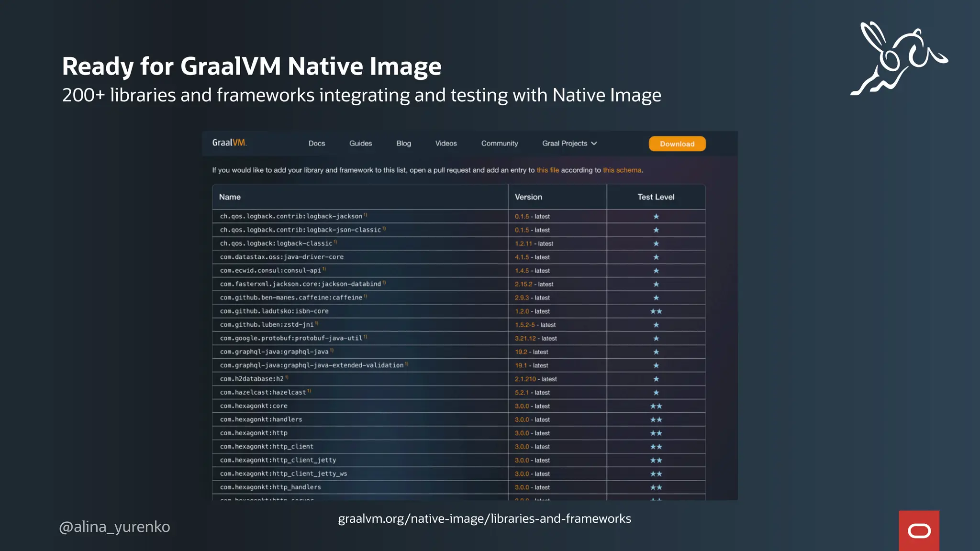
Task: Click version 19.2 of graphql-java
Action: point(521,352)
